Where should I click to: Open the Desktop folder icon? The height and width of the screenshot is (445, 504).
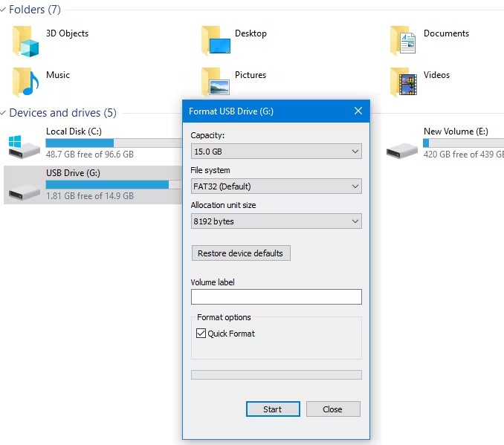click(216, 41)
